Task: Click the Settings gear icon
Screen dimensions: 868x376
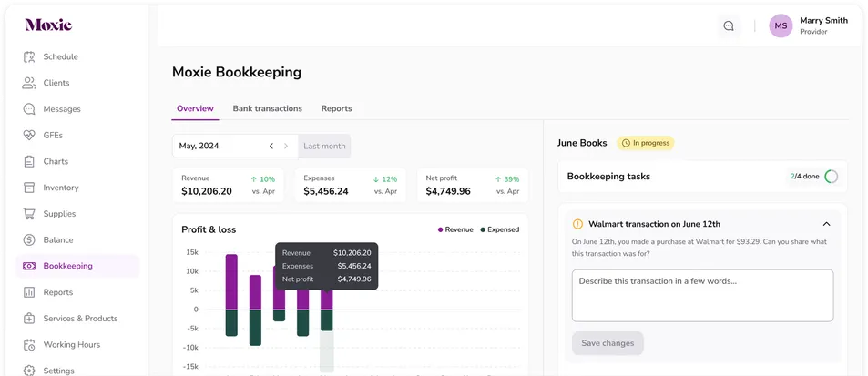Action: (x=29, y=371)
